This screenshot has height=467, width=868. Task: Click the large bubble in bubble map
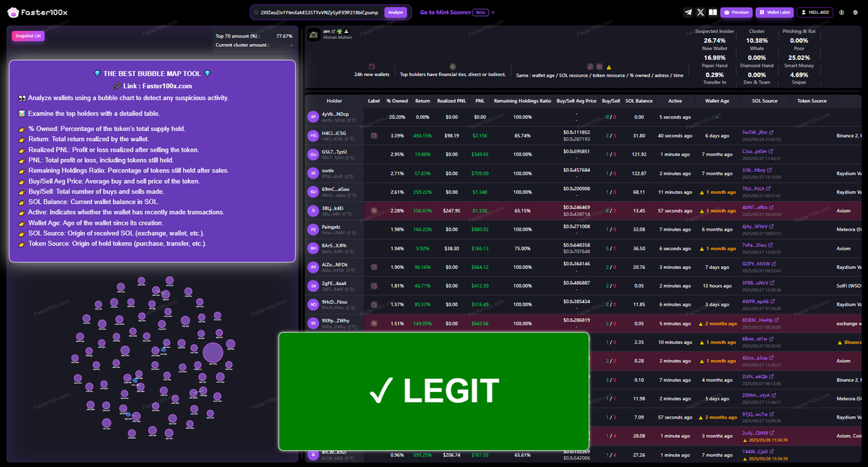tap(213, 354)
